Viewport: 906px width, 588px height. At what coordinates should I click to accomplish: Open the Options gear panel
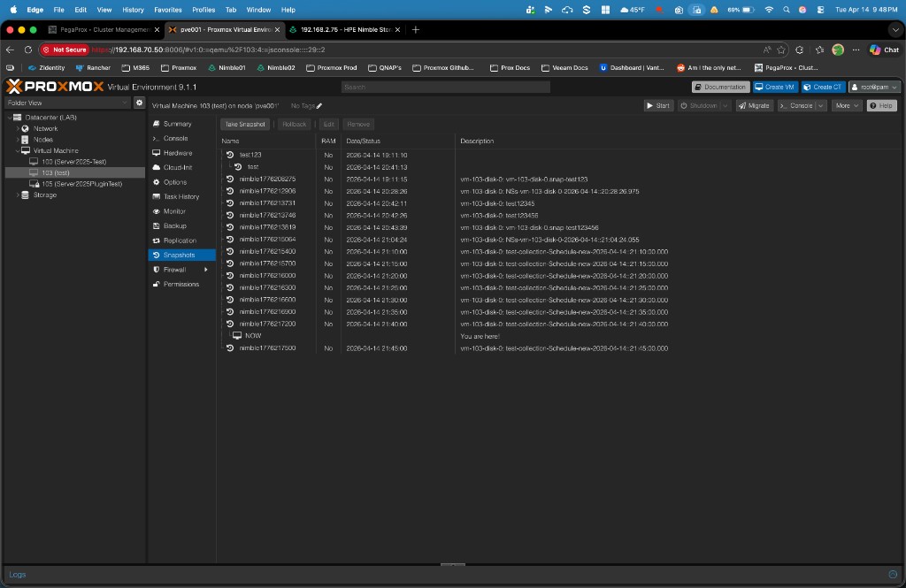tap(175, 181)
